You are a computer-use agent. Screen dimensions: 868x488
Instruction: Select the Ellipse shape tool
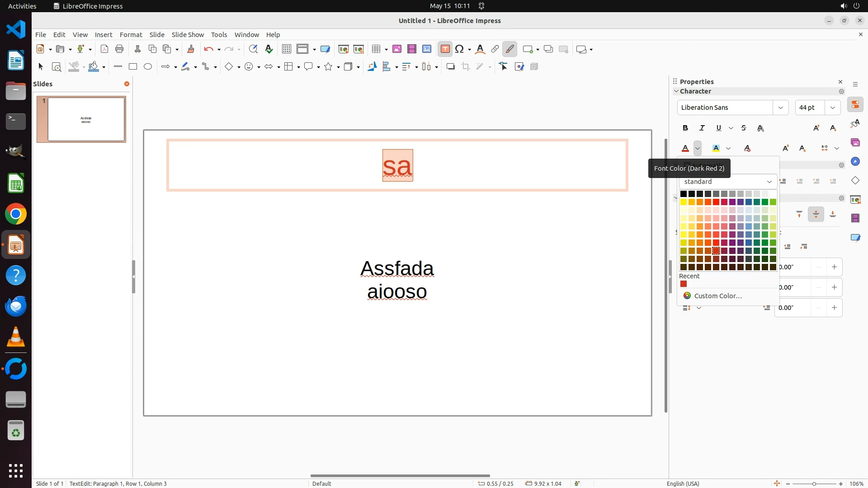[x=148, y=67]
